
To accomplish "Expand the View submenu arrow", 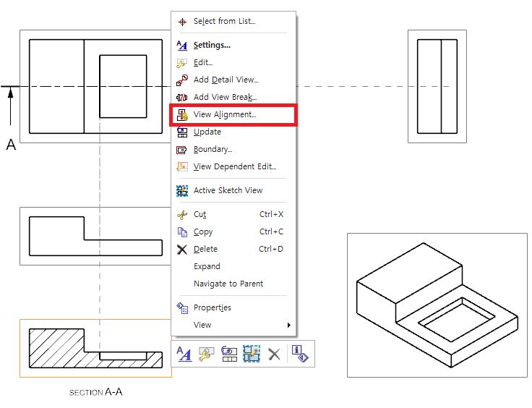I will [x=288, y=325].
